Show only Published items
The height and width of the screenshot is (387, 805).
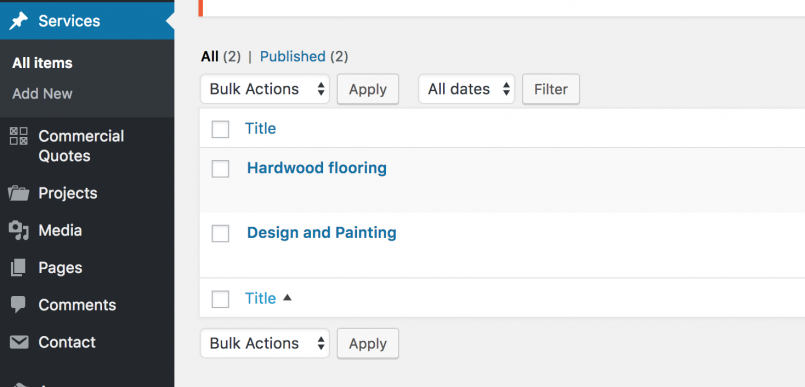point(293,56)
